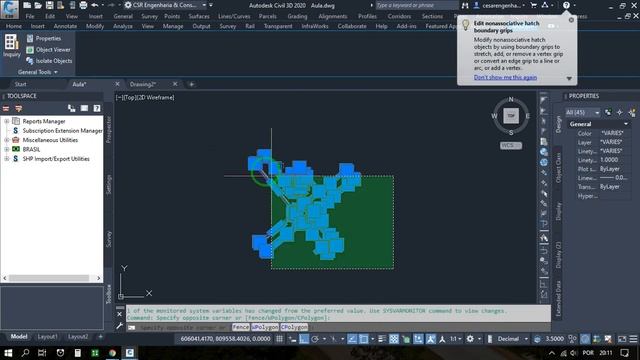
Task: Click the first red Toolspace toolbar icon
Action: click(6, 109)
